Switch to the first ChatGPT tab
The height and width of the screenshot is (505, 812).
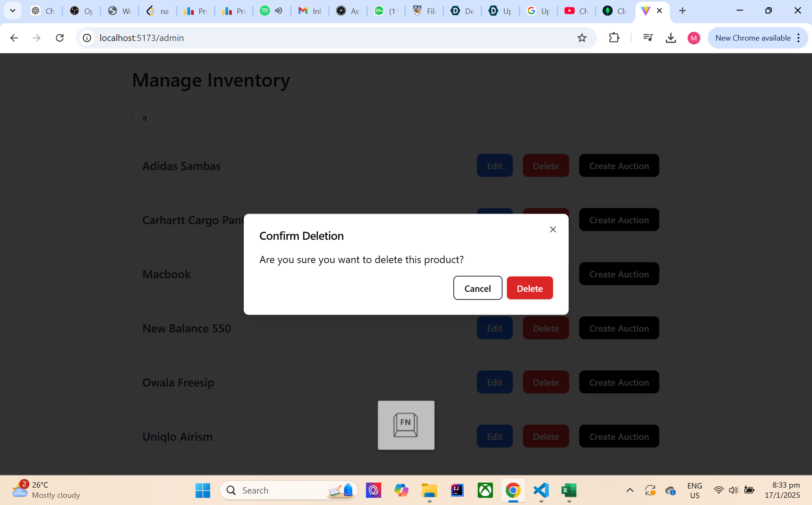pos(43,11)
